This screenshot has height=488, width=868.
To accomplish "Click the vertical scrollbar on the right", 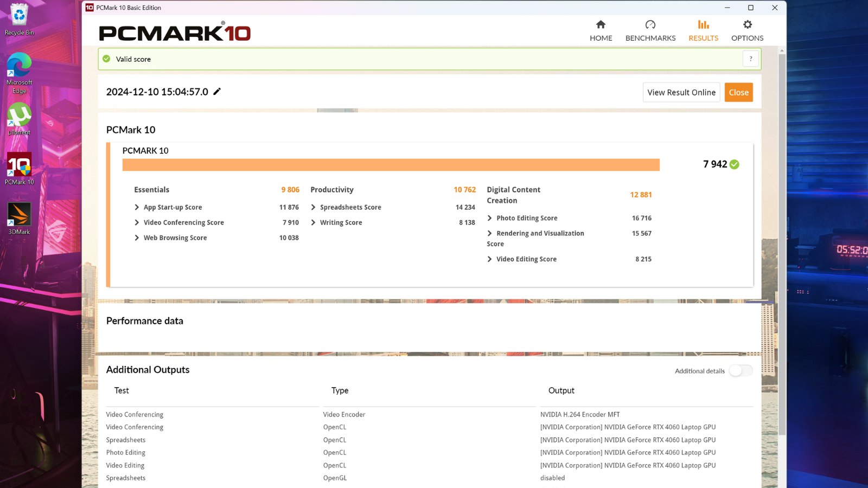I will (x=782, y=244).
